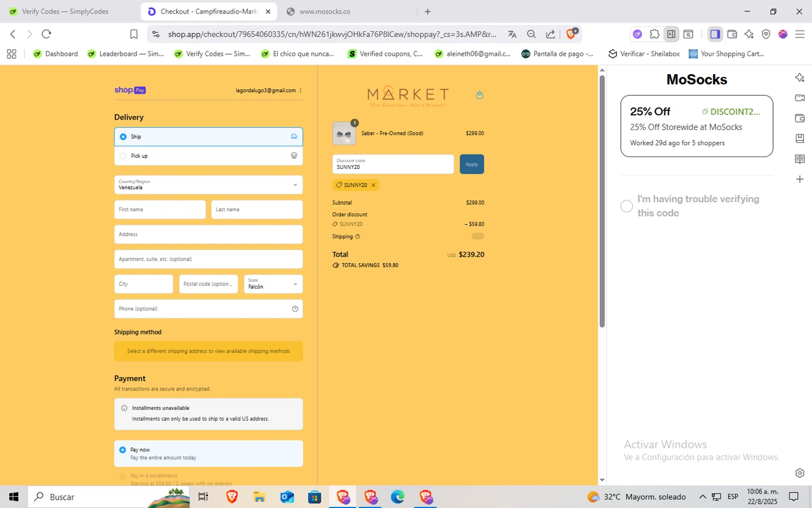
Task: Toggle the sidebar panel icon
Action: (715, 34)
